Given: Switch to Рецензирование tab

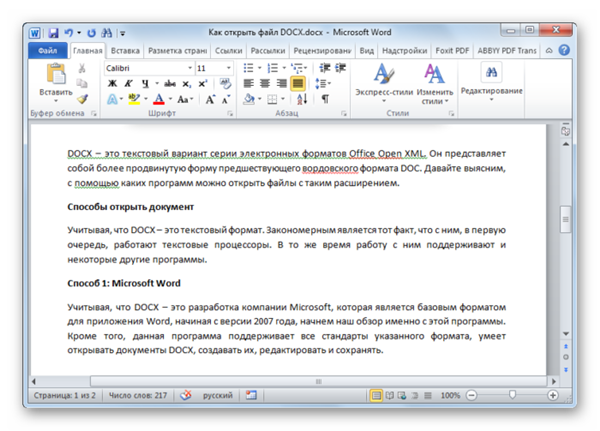Looking at the screenshot, I should (x=323, y=51).
